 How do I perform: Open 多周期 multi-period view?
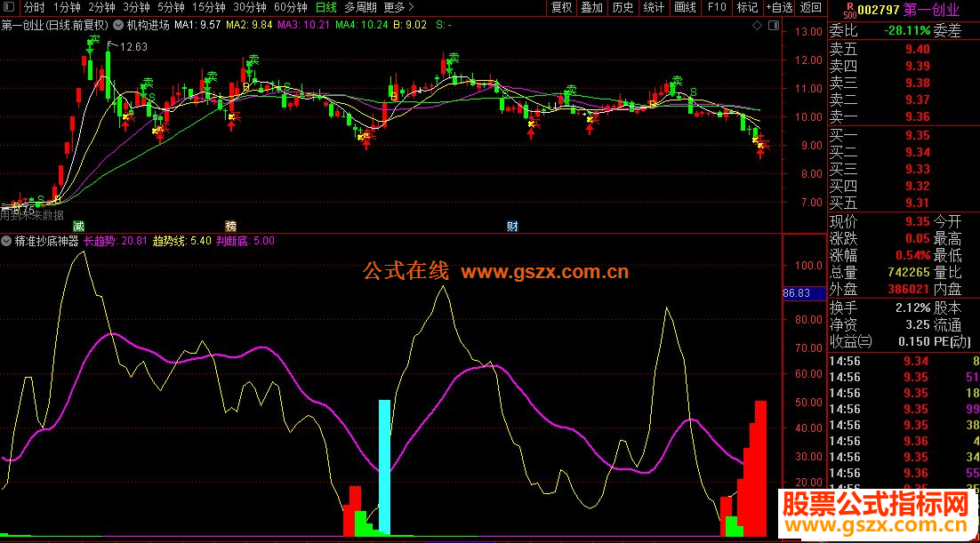(x=361, y=7)
